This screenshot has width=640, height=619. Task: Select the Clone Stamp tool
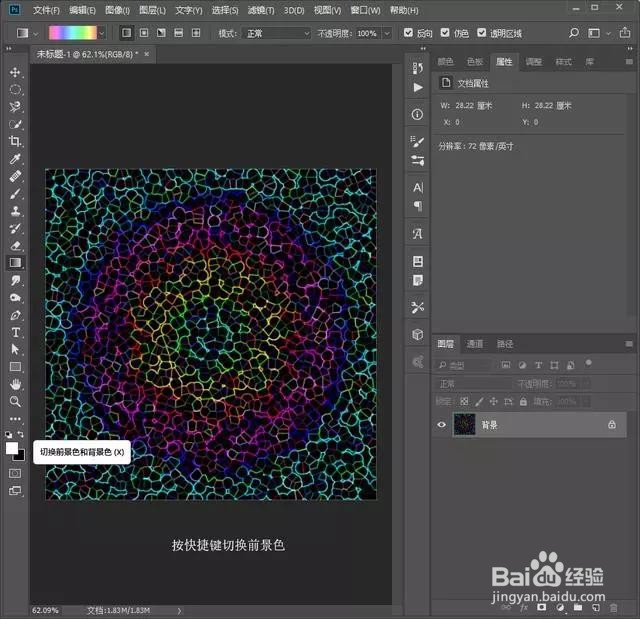click(x=15, y=211)
